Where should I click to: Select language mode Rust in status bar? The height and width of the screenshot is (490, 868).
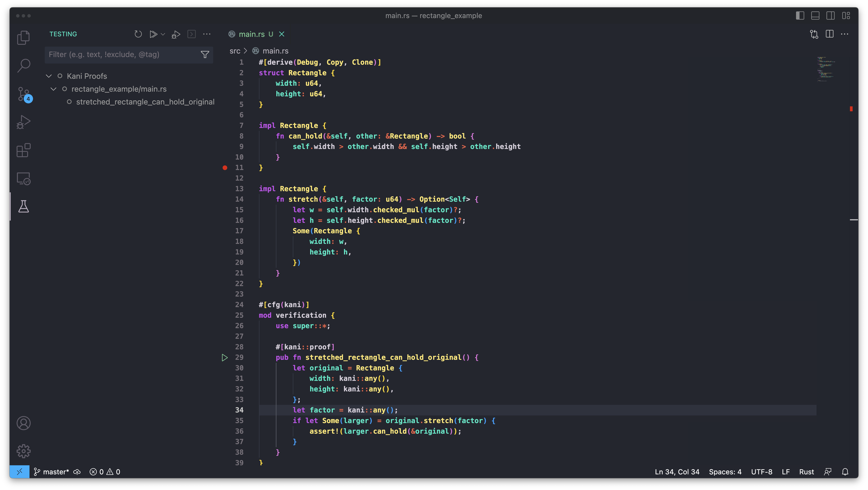[806, 472]
